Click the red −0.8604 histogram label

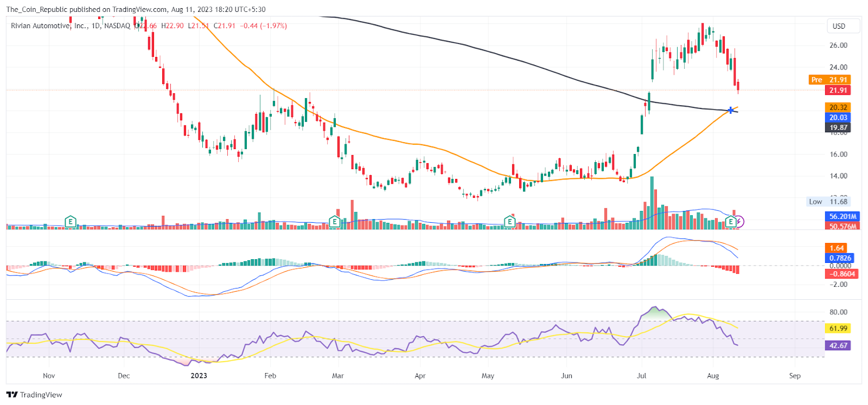click(842, 274)
